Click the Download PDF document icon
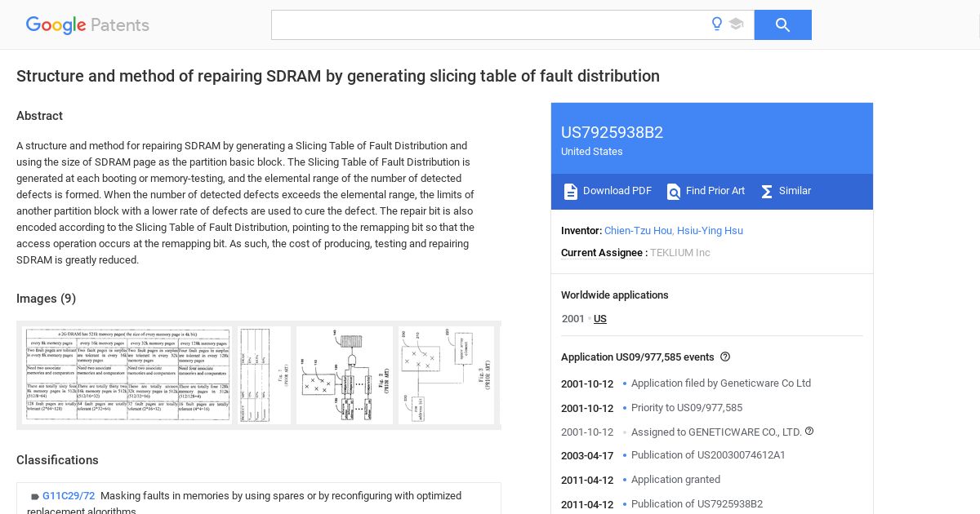The width and height of the screenshot is (980, 514). (571, 191)
